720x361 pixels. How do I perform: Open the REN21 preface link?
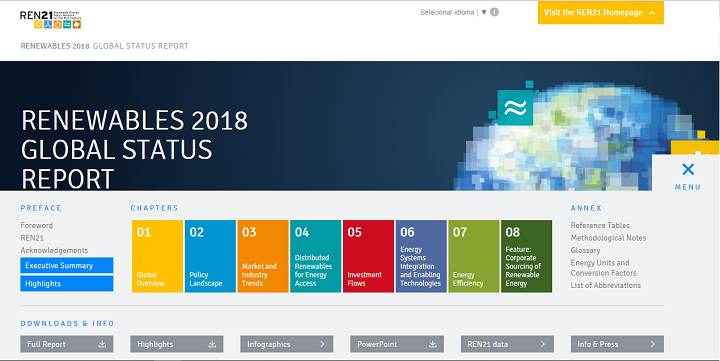pyautogui.click(x=32, y=238)
